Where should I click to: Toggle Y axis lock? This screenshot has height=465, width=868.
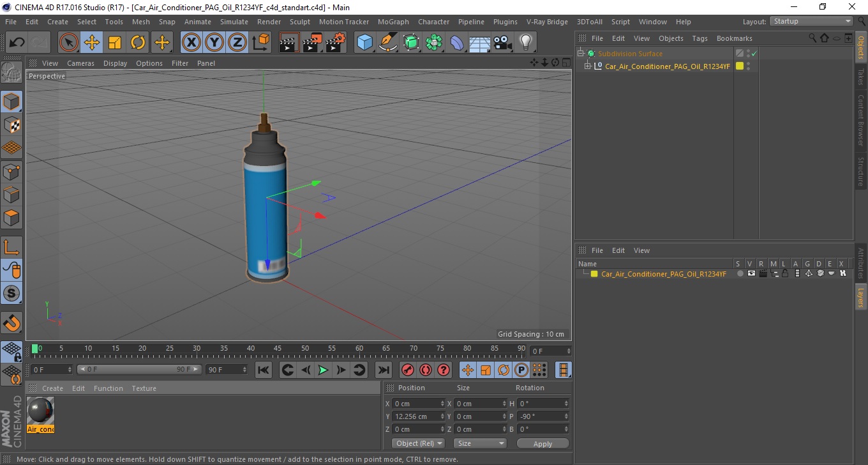point(214,43)
